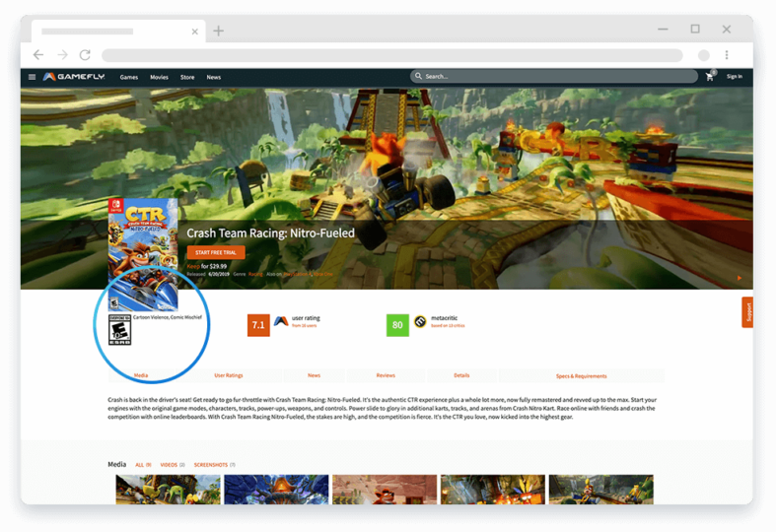Click the GameFly user rating logo icon

coord(281,321)
